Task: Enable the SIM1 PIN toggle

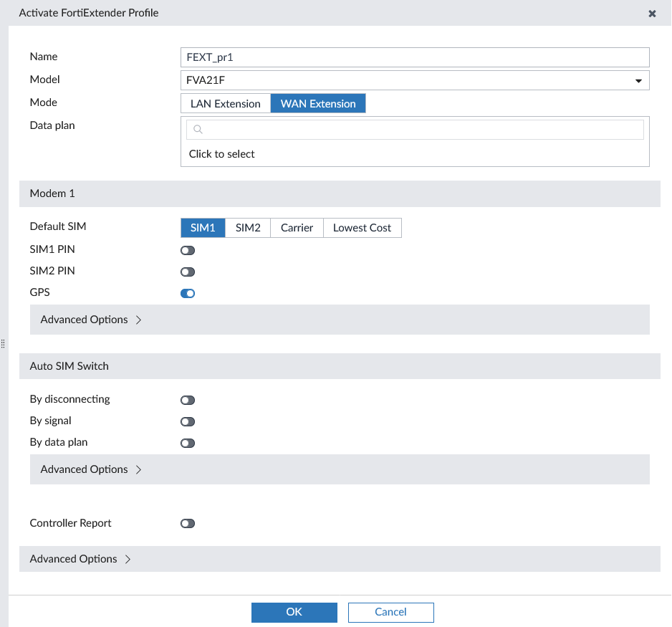Action: point(187,250)
